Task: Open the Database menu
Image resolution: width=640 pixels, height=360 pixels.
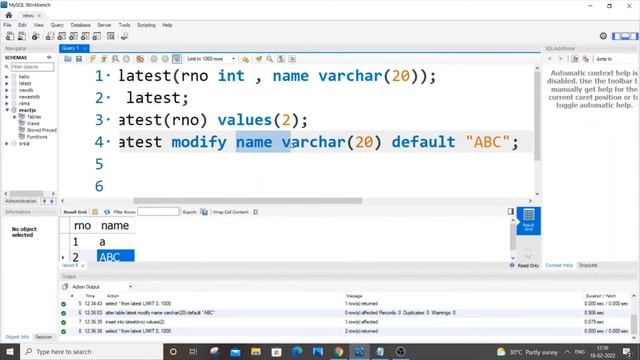Action: click(x=80, y=25)
